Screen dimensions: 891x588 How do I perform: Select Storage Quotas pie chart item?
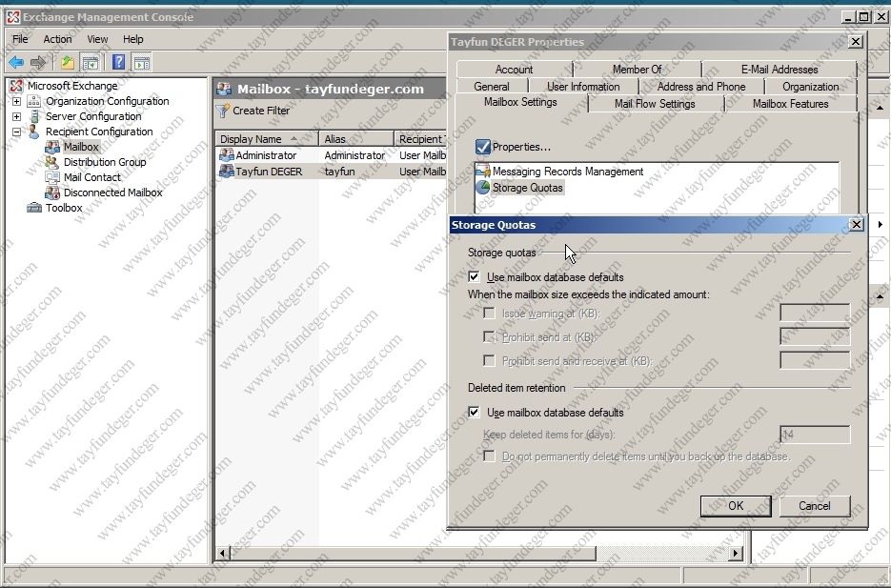pos(483,188)
